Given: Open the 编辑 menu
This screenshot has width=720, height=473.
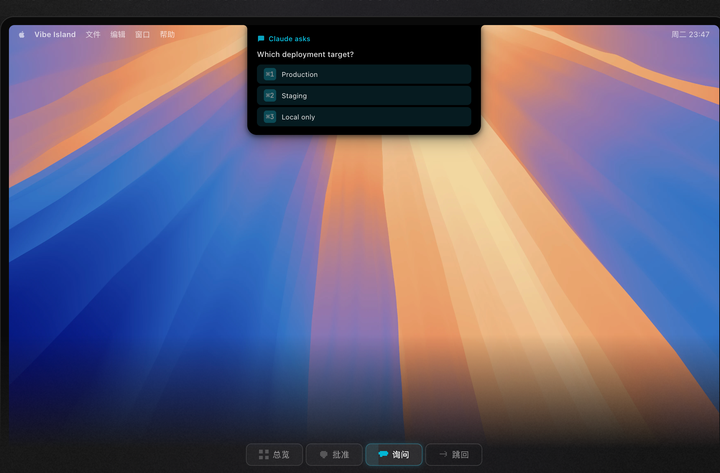Looking at the screenshot, I should (118, 34).
